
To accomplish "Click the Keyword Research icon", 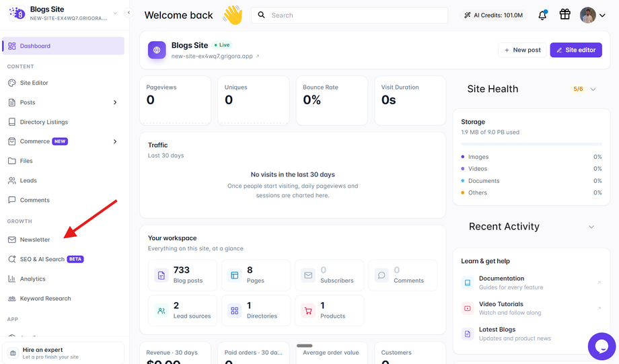I will 12,299.
